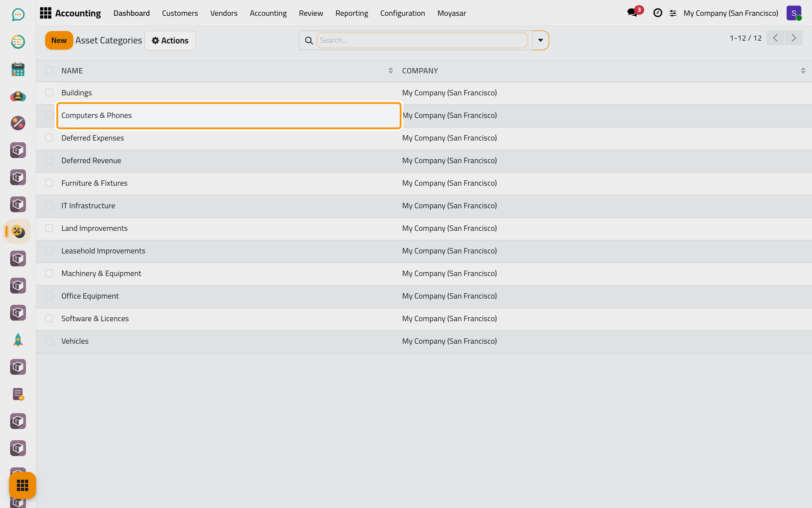Open the home menu grid beside Accounting

(45, 13)
